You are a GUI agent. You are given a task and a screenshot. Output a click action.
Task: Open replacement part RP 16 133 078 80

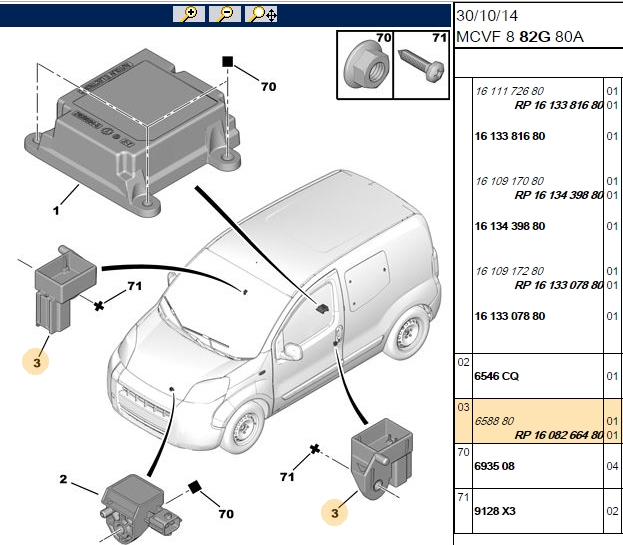559,285
